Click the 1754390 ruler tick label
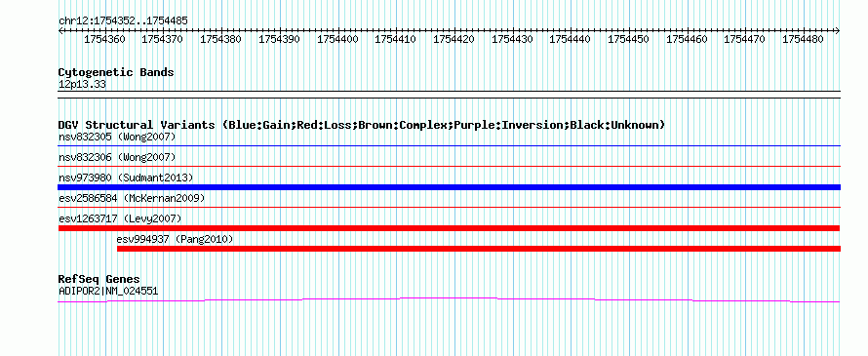 click(x=280, y=40)
